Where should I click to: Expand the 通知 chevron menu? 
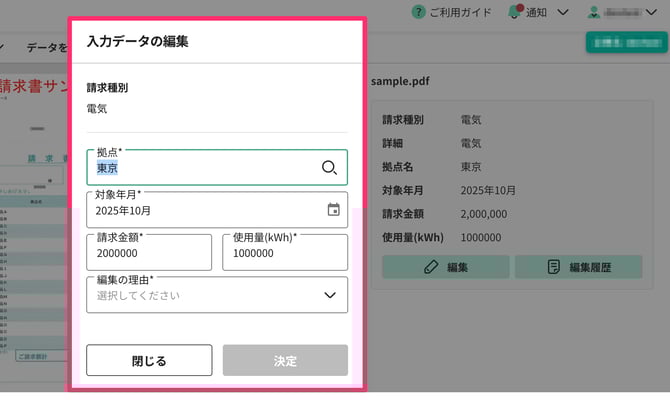pyautogui.click(x=563, y=13)
